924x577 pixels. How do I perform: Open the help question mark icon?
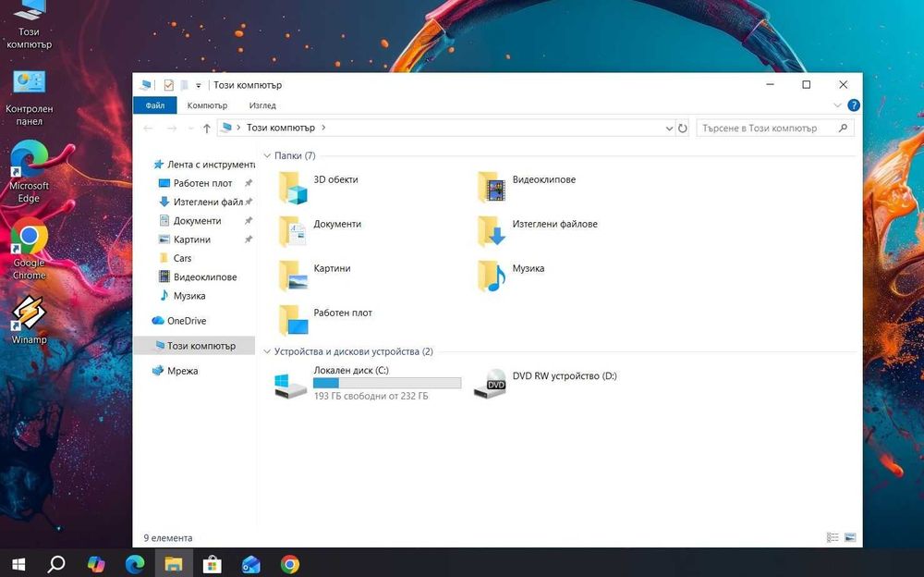(x=853, y=105)
